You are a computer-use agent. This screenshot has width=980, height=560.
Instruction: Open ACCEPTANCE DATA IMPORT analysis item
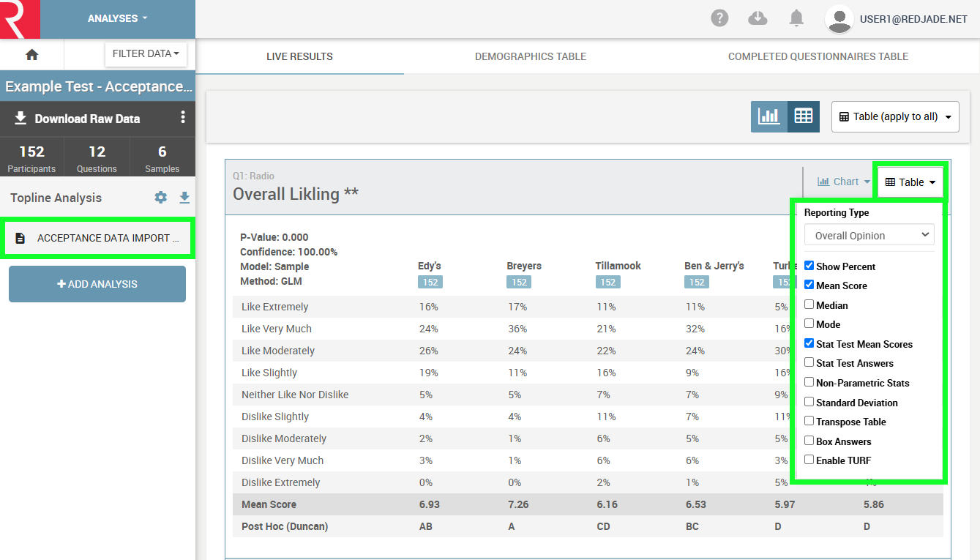click(x=97, y=238)
